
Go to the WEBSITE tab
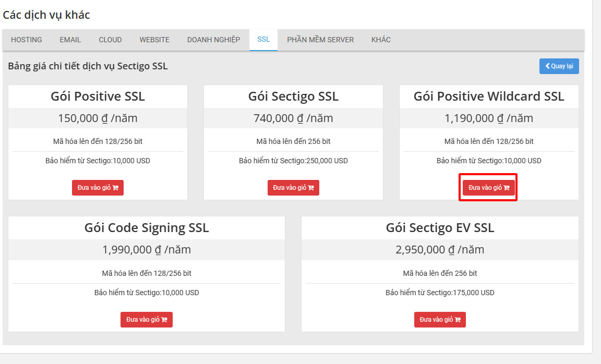click(154, 40)
